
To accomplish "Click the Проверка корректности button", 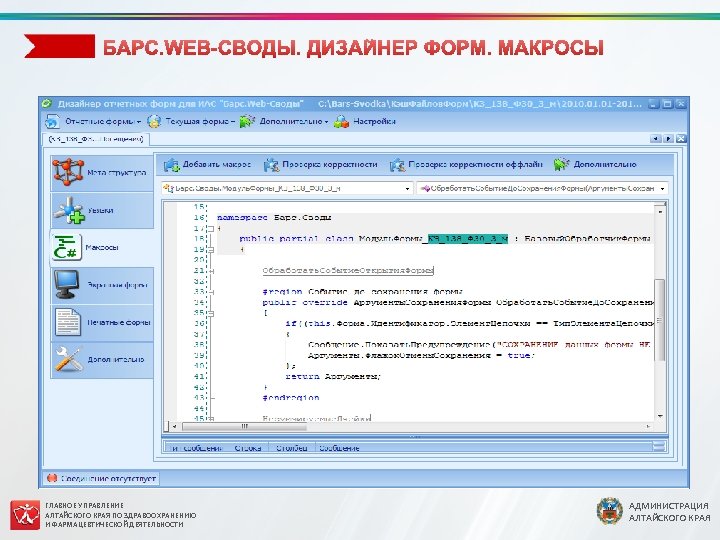I will (x=321, y=164).
